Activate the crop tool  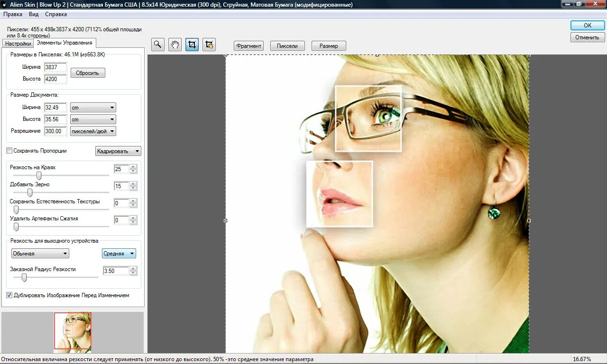(x=192, y=45)
